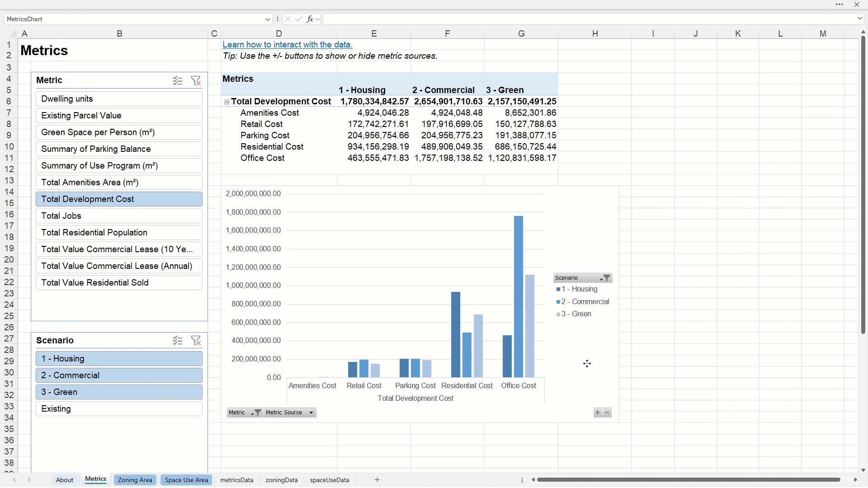
Task: Select Total Residential Population metric
Action: click(119, 233)
